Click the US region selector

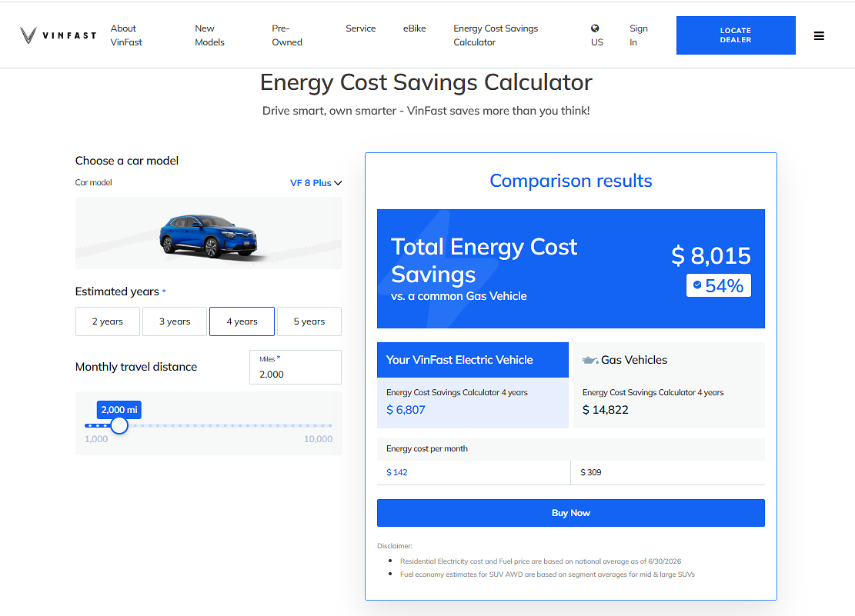coord(597,35)
